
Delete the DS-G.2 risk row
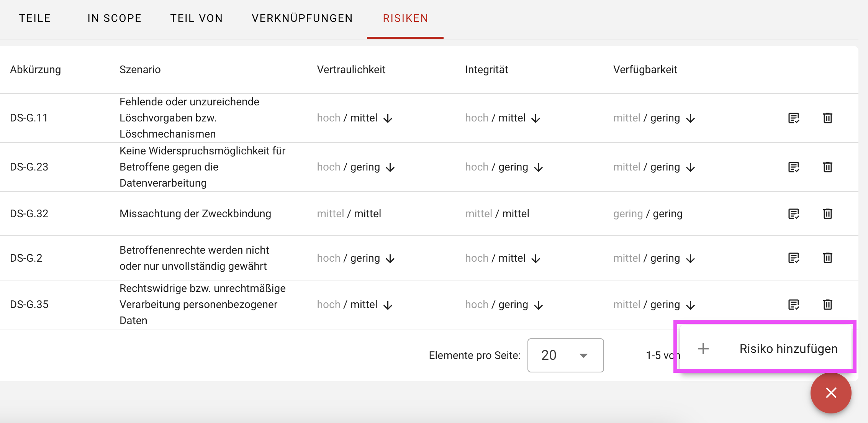[827, 258]
